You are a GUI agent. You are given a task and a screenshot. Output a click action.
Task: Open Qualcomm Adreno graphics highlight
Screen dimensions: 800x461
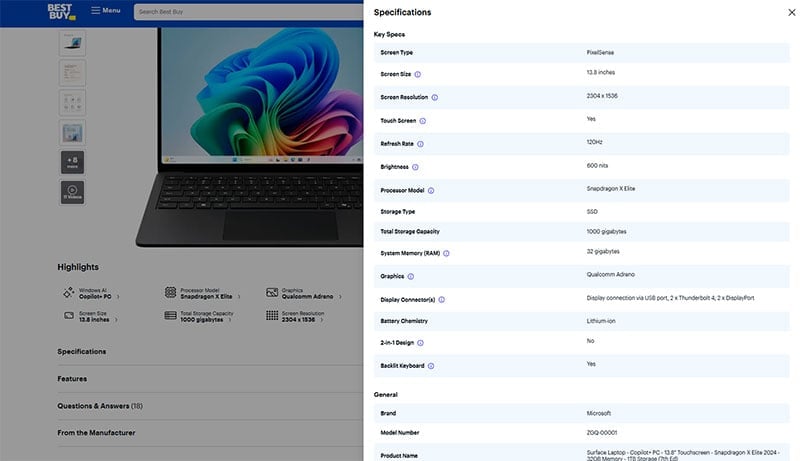coord(304,294)
